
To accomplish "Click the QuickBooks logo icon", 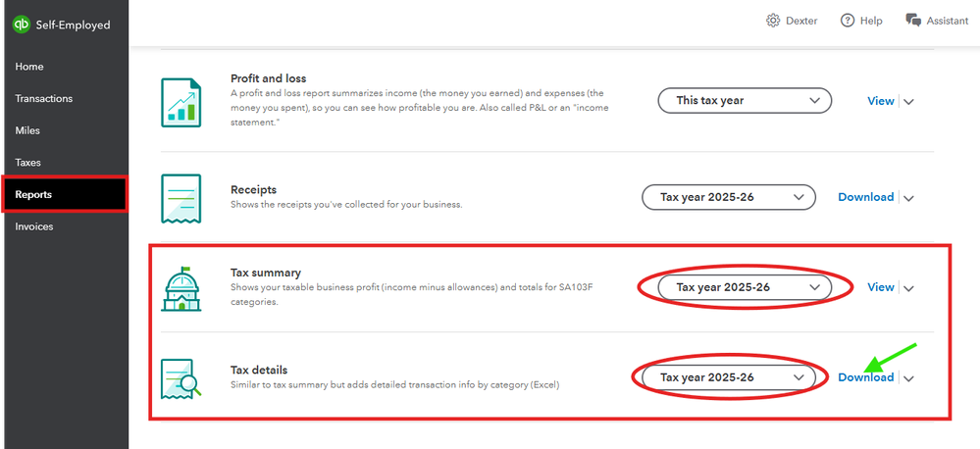I will (21, 25).
